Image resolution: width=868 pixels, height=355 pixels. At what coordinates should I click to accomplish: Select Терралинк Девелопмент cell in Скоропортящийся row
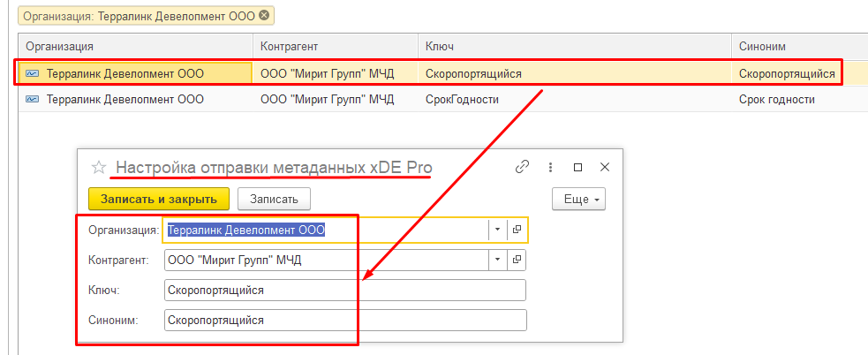[x=136, y=73]
